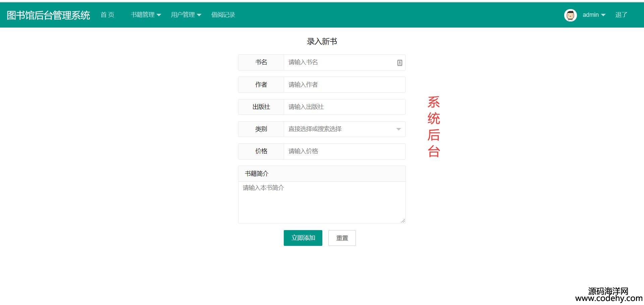
Task: Open the 类别 category select box
Action: click(x=344, y=129)
